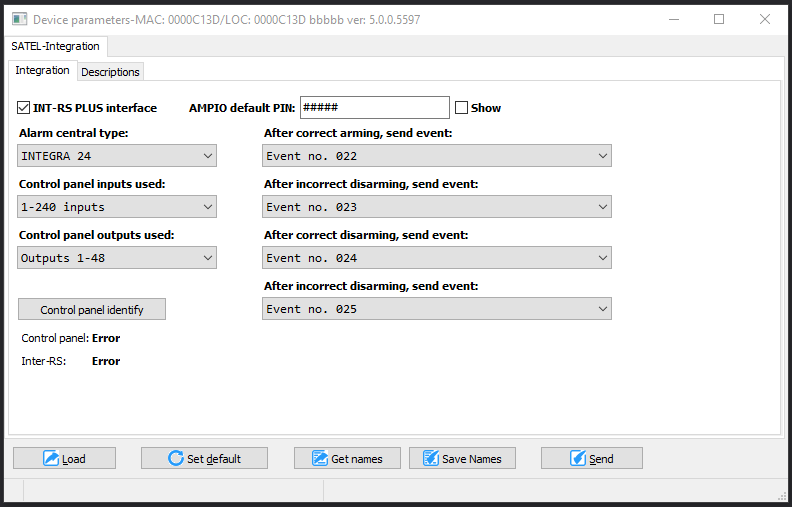This screenshot has height=507, width=792.
Task: Open the Event no. 025 dropdown
Action: coord(436,309)
